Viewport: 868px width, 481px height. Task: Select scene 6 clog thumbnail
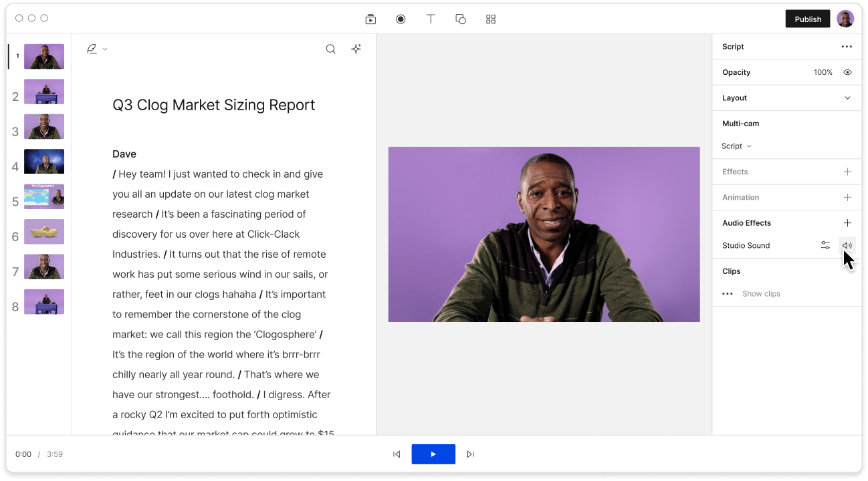[44, 232]
